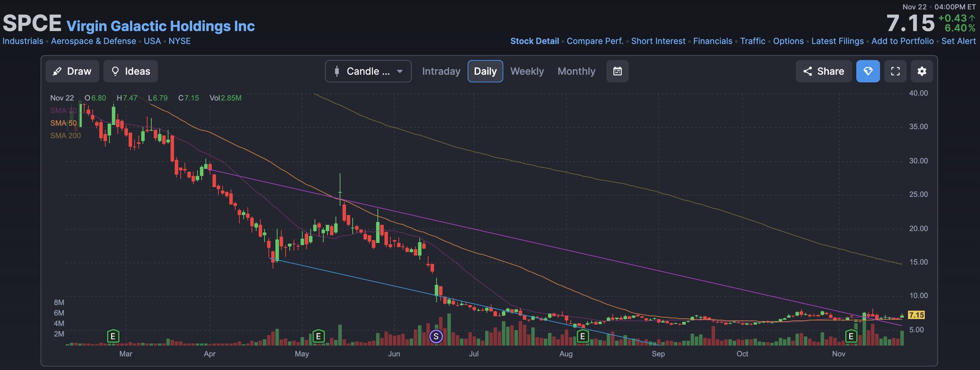Click the SMA 200 legend label
This screenshot has width=980, height=370.
[65, 135]
